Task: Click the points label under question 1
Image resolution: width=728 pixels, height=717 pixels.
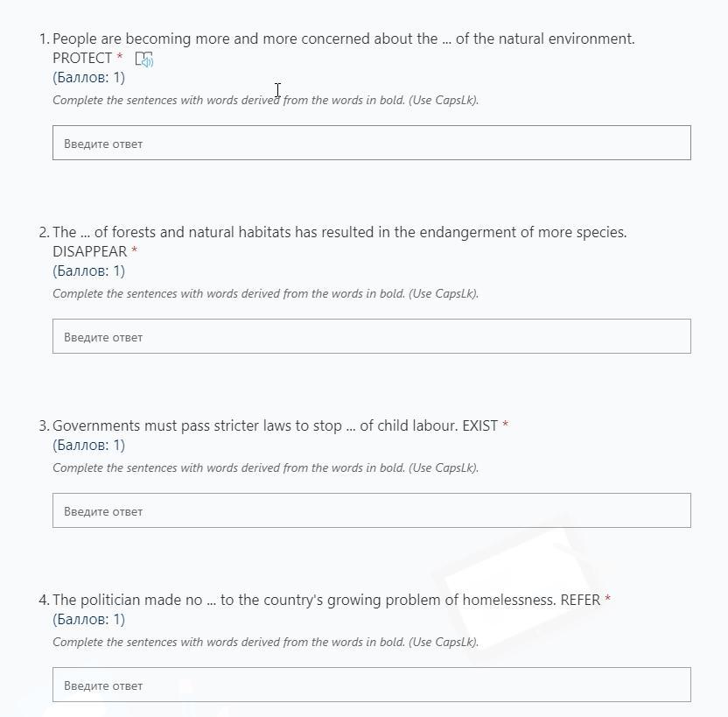Action: coord(88,77)
